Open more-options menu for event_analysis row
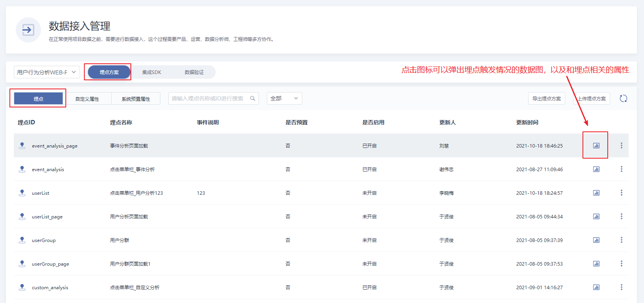 tap(622, 169)
